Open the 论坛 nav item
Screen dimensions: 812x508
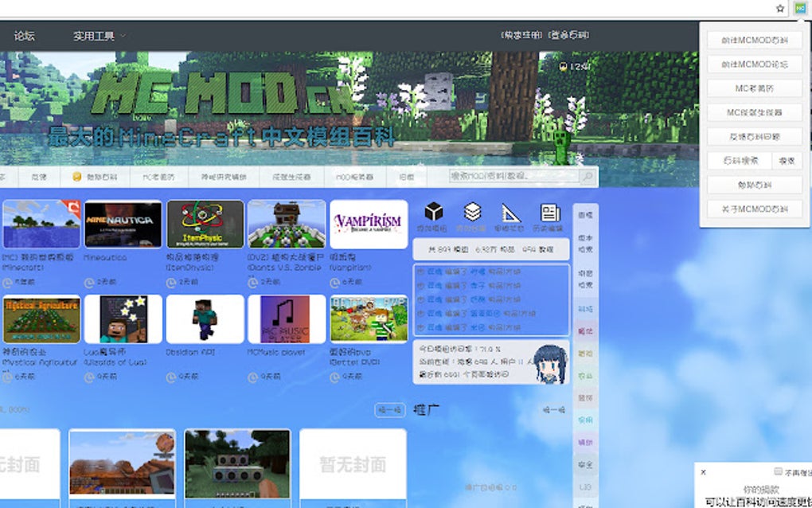(25, 36)
